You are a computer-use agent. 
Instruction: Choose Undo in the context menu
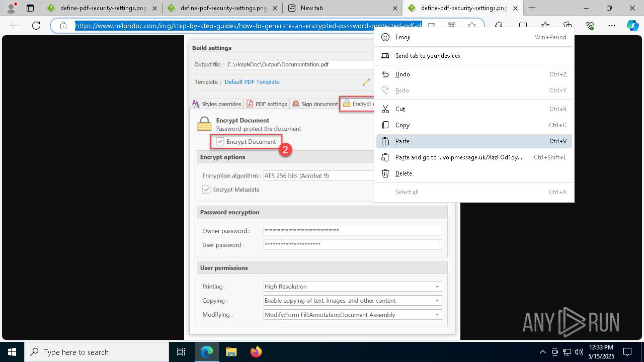(474, 74)
